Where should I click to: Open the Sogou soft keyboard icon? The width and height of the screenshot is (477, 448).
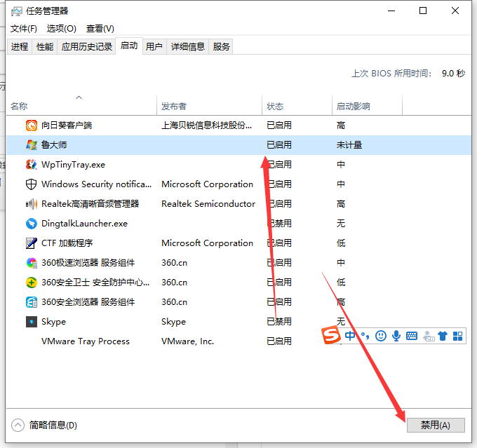412,336
